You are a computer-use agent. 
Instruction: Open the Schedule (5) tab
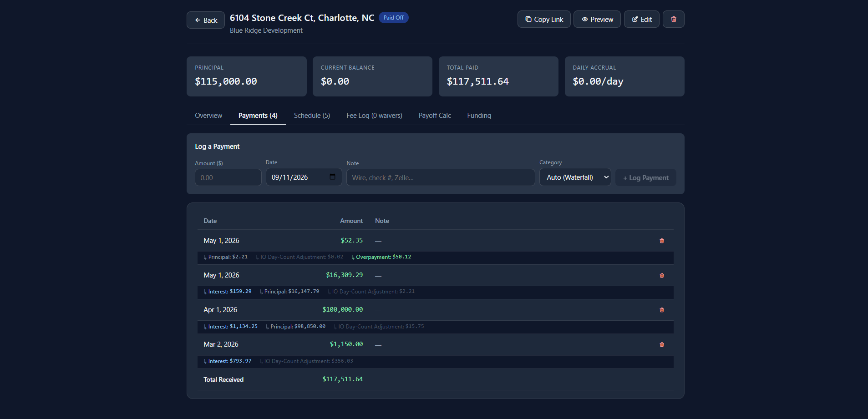(312, 116)
